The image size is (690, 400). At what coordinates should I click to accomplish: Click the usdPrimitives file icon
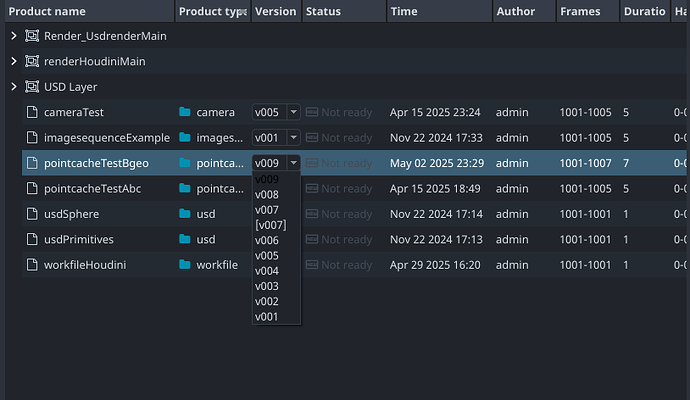[32, 239]
